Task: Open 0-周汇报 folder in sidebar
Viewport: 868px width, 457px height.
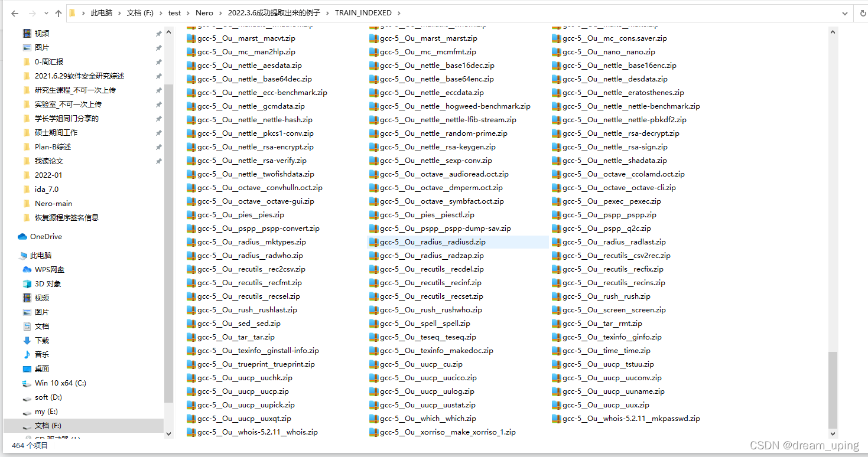Action: coord(49,62)
